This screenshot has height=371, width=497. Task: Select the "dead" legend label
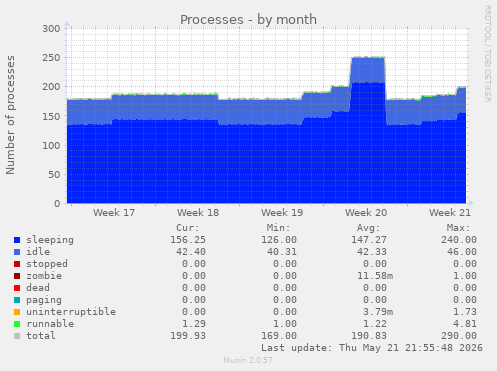click(38, 288)
